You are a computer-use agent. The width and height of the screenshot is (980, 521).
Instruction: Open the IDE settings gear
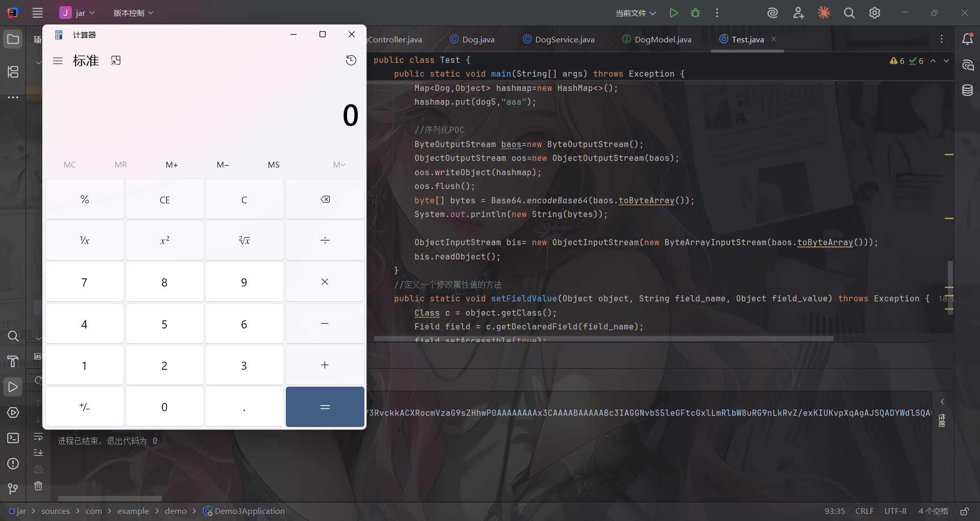(x=874, y=13)
